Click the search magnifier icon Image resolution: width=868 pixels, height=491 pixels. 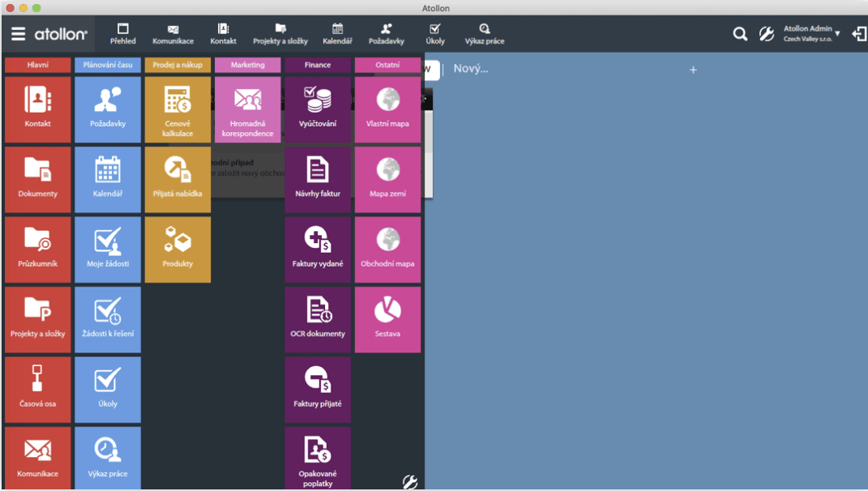[x=740, y=34]
